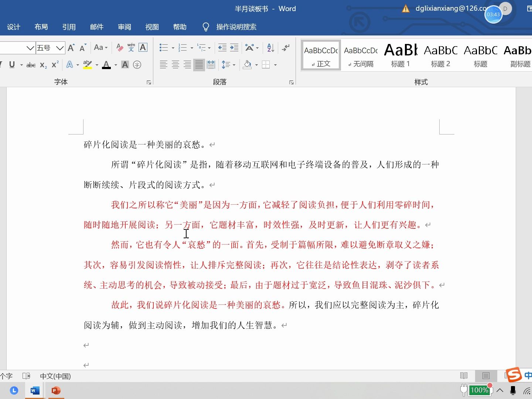The width and height of the screenshot is (532, 399).
Task: Open the phonetic guide (wén) tool
Action: point(131,47)
